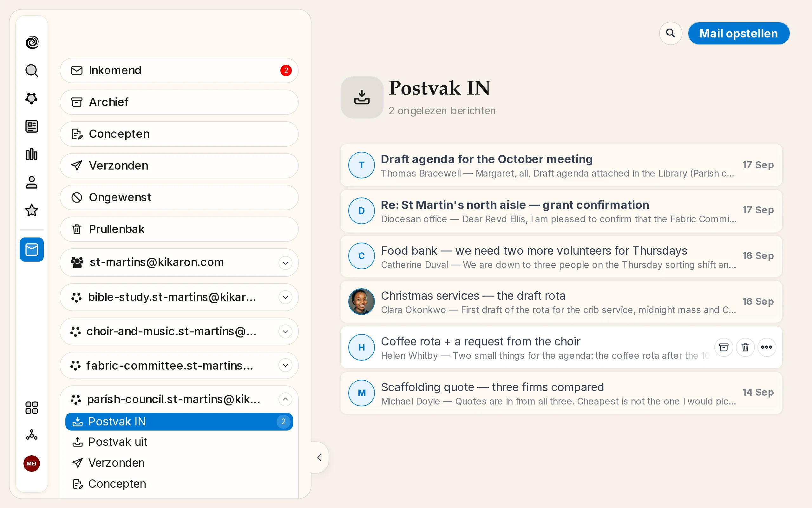The width and height of the screenshot is (812, 508).
Task: Click the Postvak IN tray icon header
Action: coord(362,97)
